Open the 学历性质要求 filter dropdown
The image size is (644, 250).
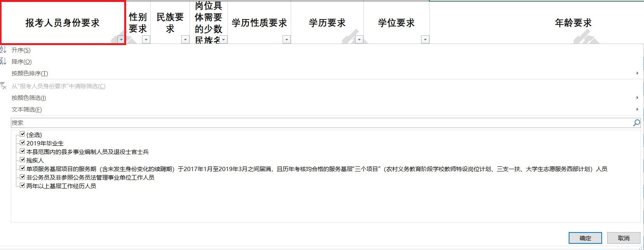286,40
